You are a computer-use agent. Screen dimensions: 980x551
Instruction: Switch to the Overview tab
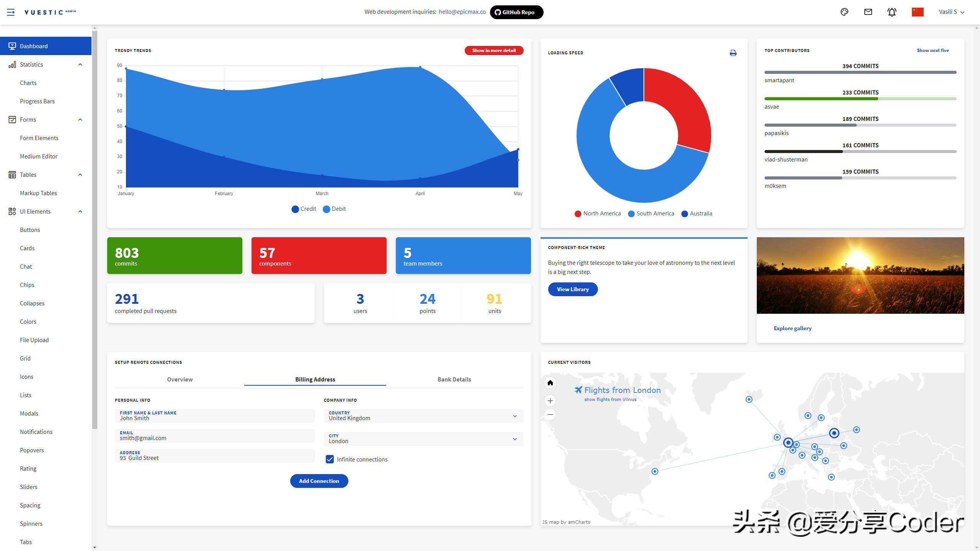[180, 379]
